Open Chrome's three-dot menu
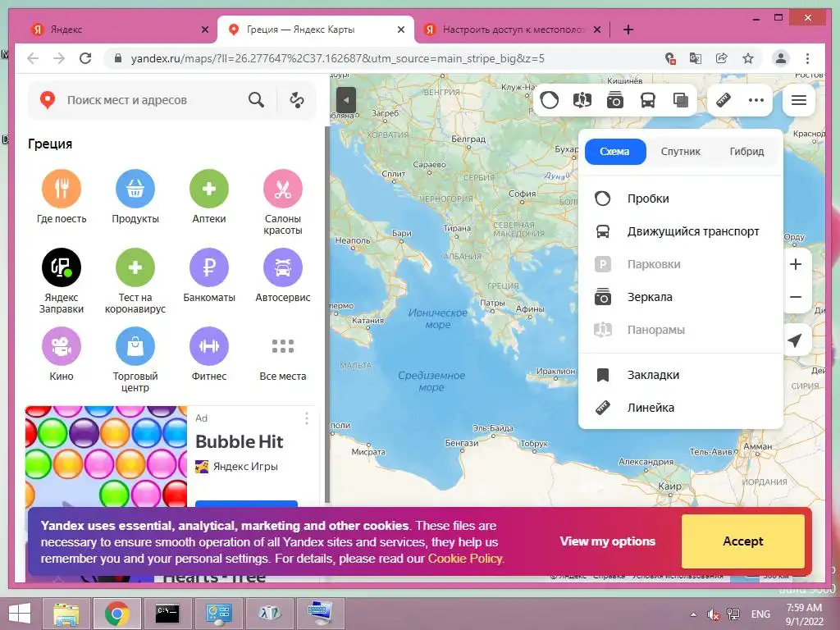Screen dimensions: 840x630 pyautogui.click(x=807, y=58)
